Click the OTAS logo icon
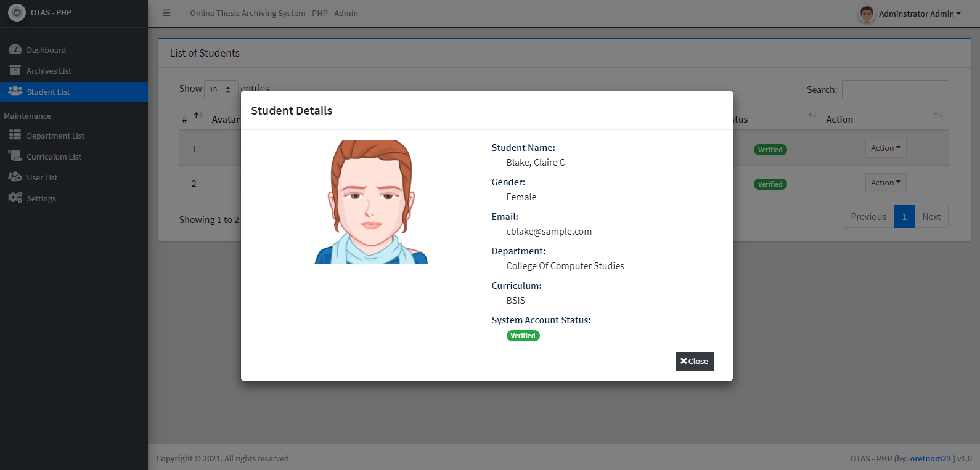The width and height of the screenshot is (980, 470). coord(17,12)
